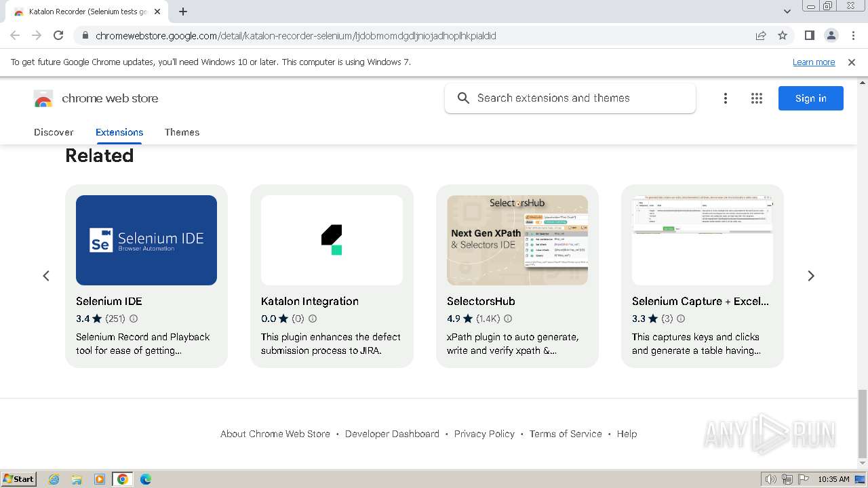The height and width of the screenshot is (488, 868).
Task: Open the Selenium Capture + Excel thumbnail
Action: click(703, 240)
